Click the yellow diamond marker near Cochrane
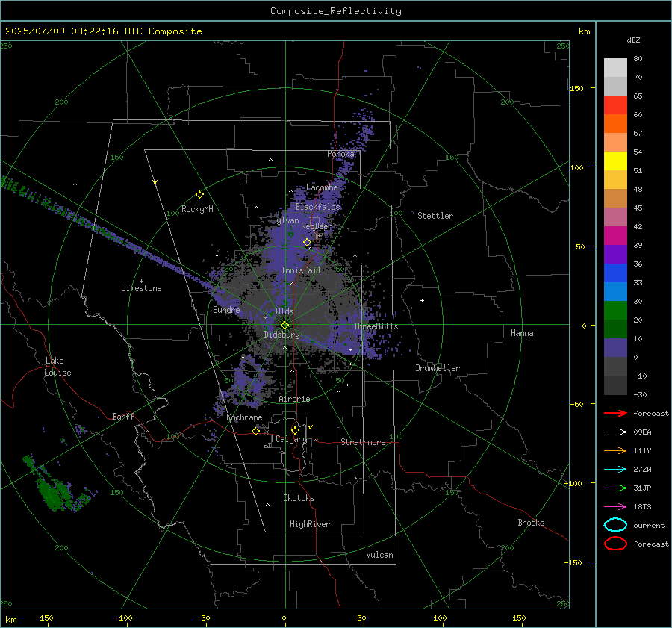The image size is (672, 628). coord(255,431)
